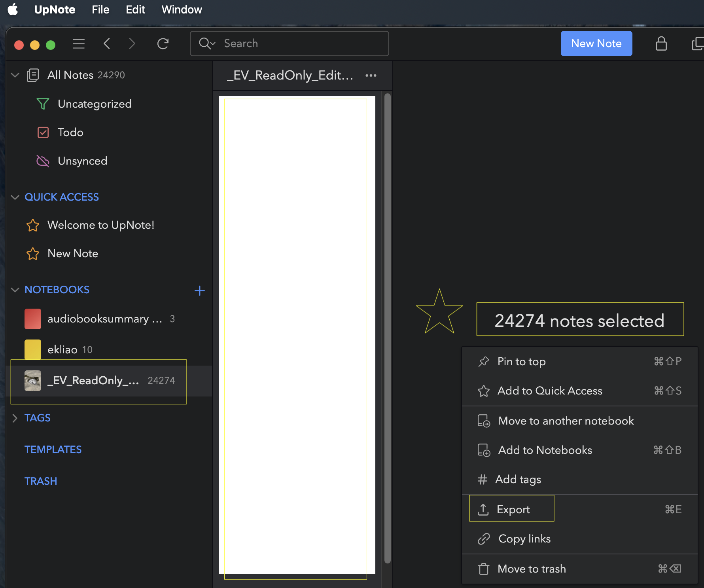The width and height of the screenshot is (704, 588).
Task: Toggle the sidebar hamburger menu icon
Action: tap(79, 44)
